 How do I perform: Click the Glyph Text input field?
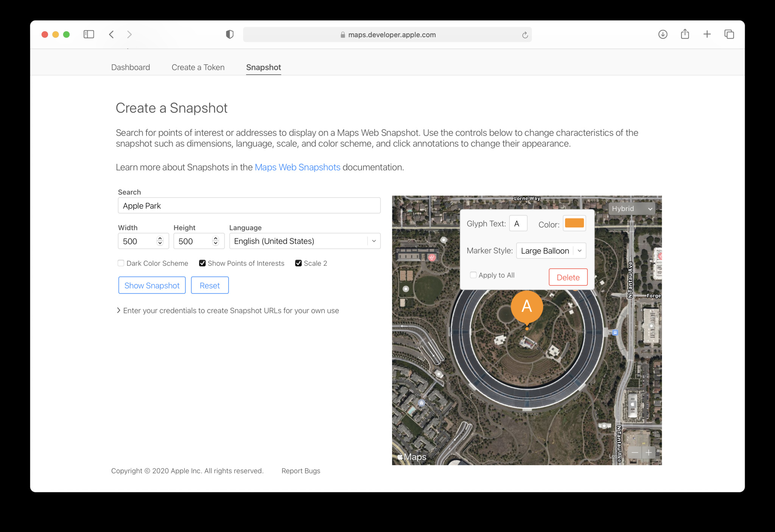(518, 223)
